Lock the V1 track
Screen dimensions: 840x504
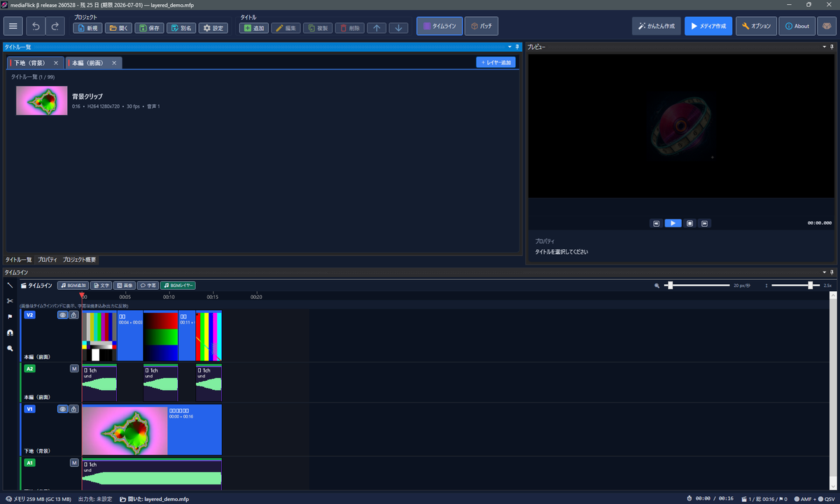pos(73,409)
